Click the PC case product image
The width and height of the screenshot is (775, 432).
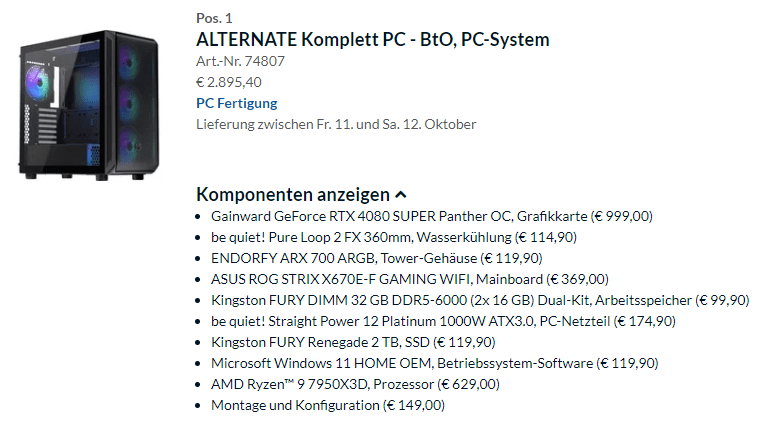(89, 105)
